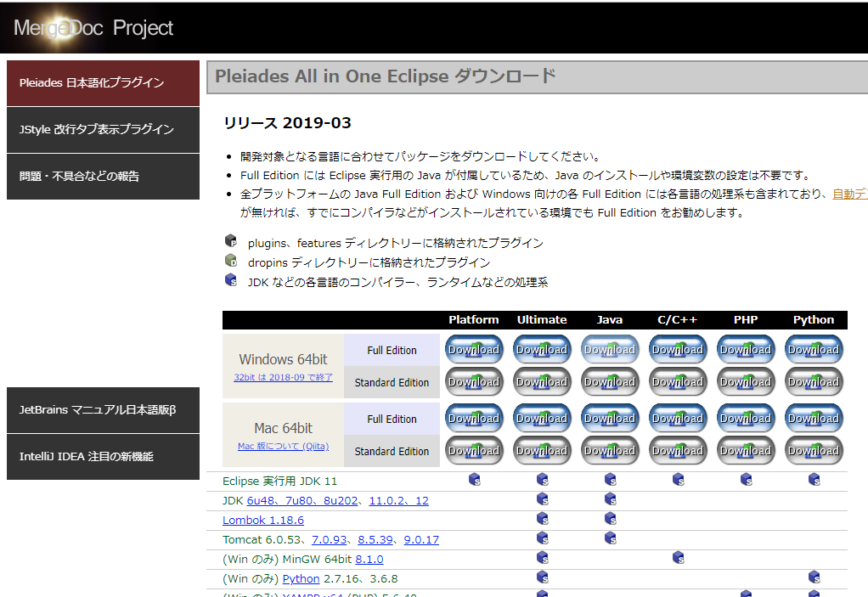868x597 pixels.
Task: Open the Mac 版について (Qiita) link
Action: tap(282, 447)
